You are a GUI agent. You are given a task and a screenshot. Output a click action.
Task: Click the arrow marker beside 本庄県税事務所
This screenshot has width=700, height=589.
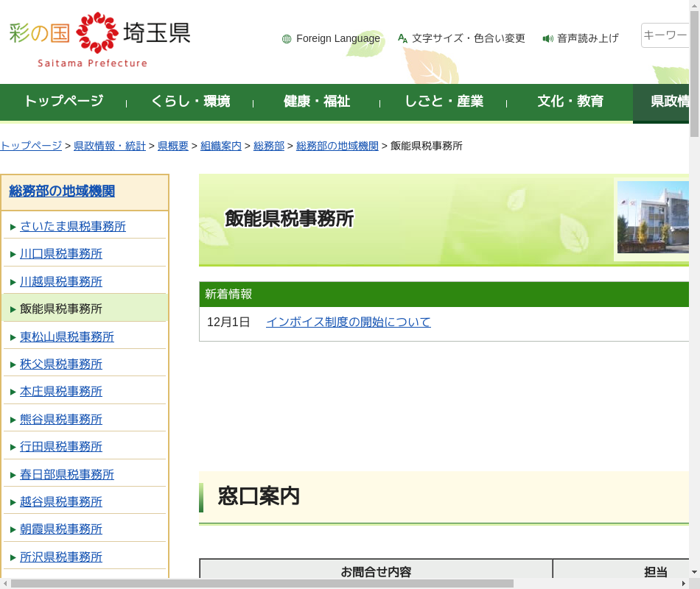point(13,392)
